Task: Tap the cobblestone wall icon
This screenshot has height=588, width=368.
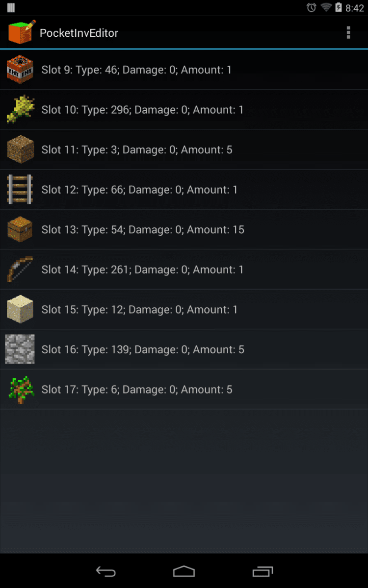Action: (x=20, y=349)
